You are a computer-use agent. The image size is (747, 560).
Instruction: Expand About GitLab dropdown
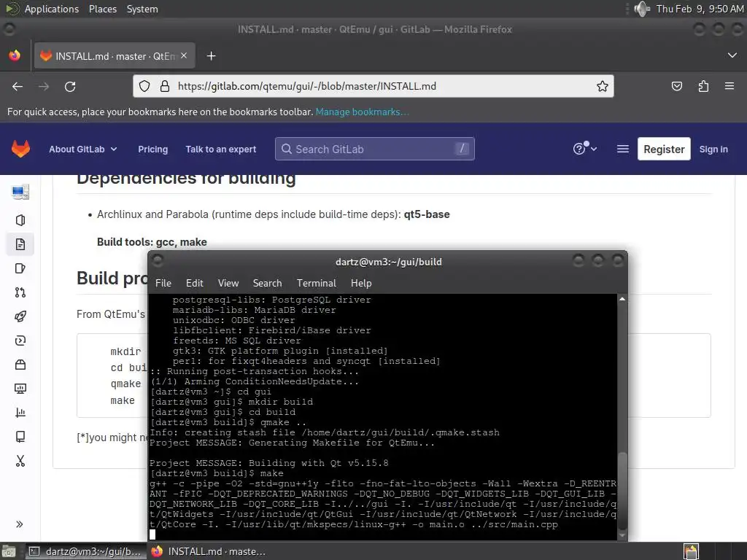click(x=83, y=149)
